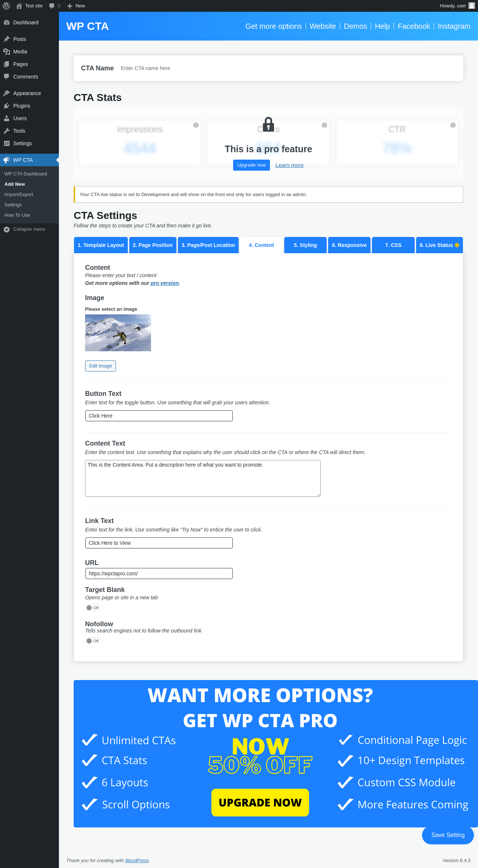This screenshot has height=868, width=478.
Task: Click the skier image thumbnail
Action: (x=118, y=333)
